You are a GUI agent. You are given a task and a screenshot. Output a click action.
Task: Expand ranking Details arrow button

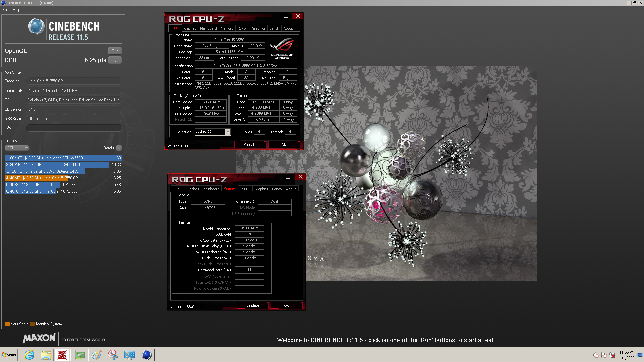click(119, 148)
